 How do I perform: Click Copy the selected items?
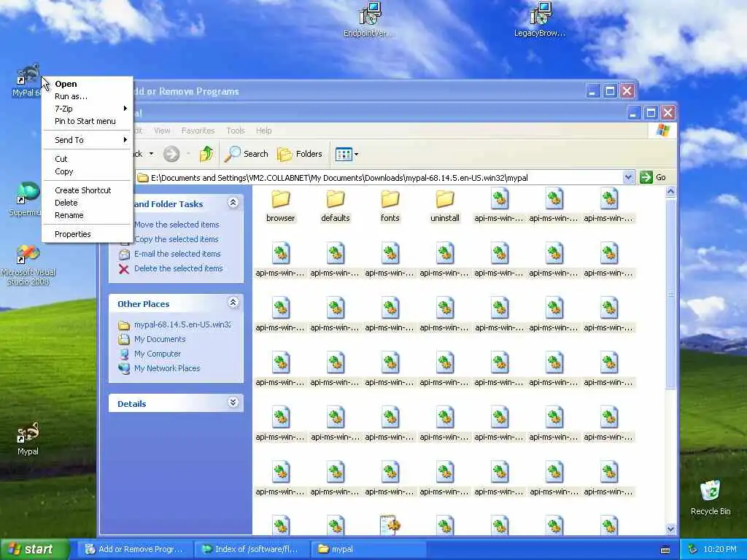click(177, 239)
